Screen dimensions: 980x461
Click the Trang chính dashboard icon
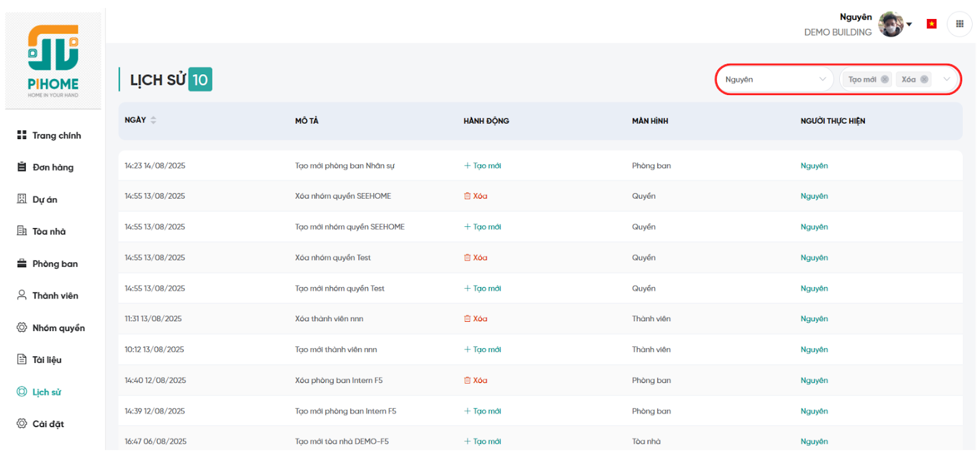coord(22,135)
